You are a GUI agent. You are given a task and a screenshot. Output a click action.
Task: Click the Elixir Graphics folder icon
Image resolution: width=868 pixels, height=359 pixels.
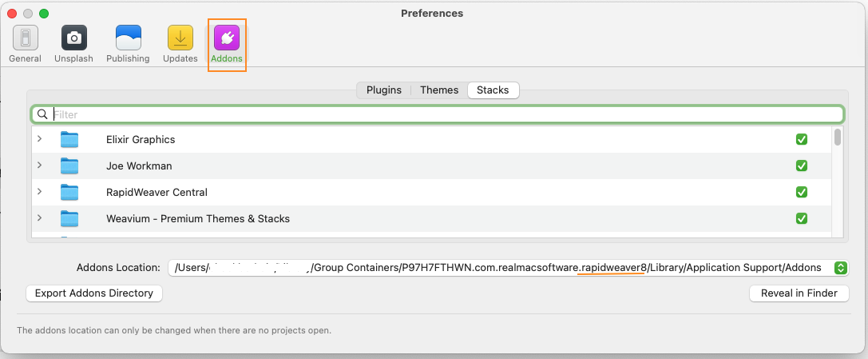[x=70, y=140]
